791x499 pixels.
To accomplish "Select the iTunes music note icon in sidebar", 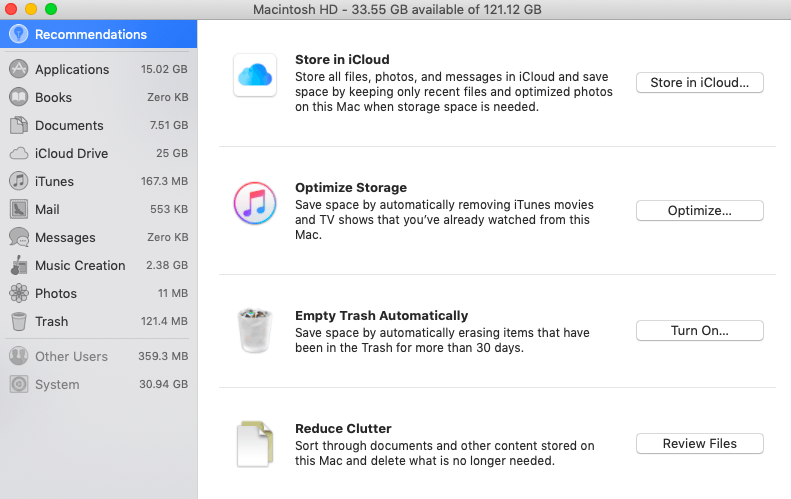I will 19,181.
